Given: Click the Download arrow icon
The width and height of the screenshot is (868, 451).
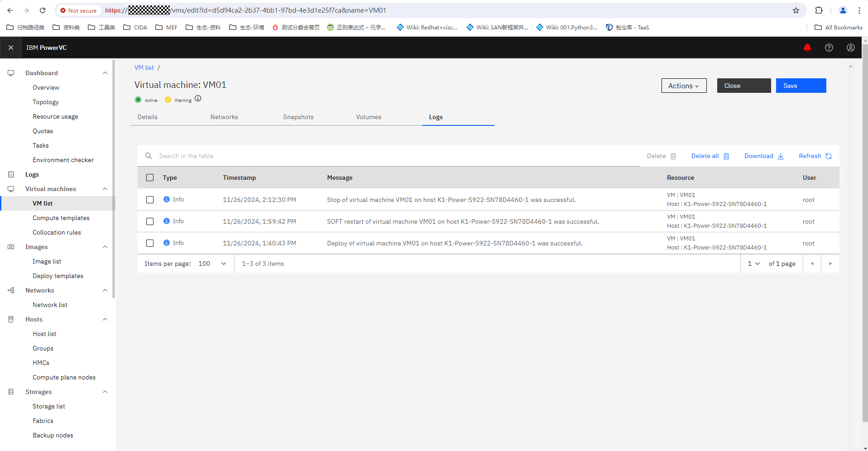Looking at the screenshot, I should click(x=781, y=156).
